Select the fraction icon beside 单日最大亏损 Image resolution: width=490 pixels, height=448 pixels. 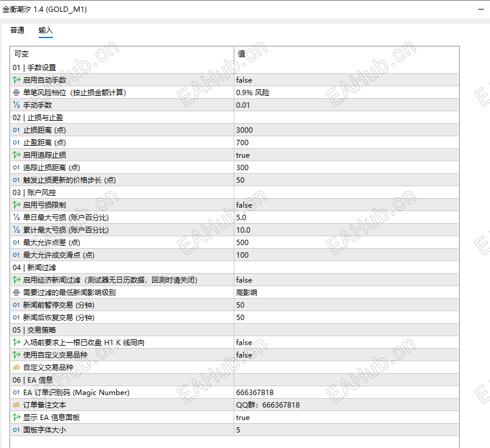tap(16, 218)
